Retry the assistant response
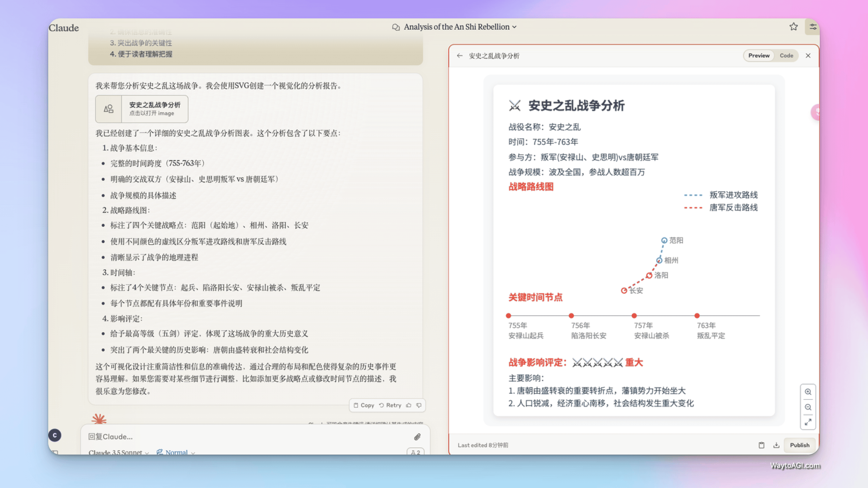Image resolution: width=868 pixels, height=488 pixels. 390,405
